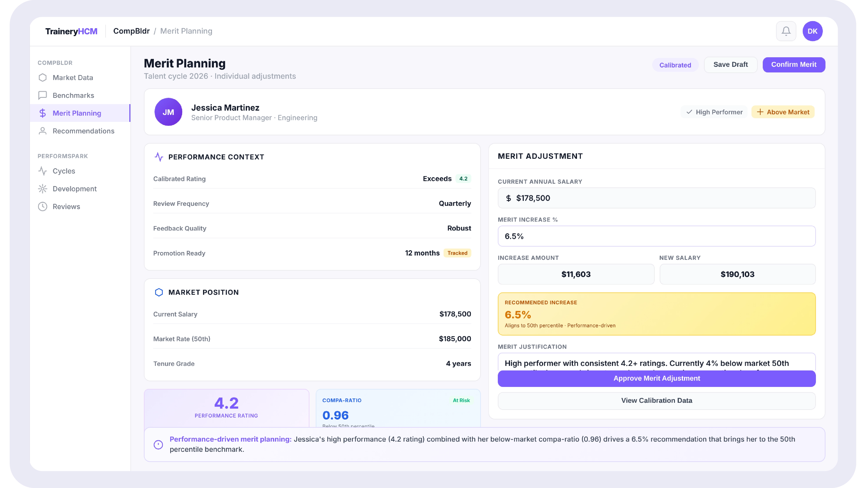The image size is (868, 488).
Task: Click the Robust feedback quality value
Action: pyautogui.click(x=459, y=228)
